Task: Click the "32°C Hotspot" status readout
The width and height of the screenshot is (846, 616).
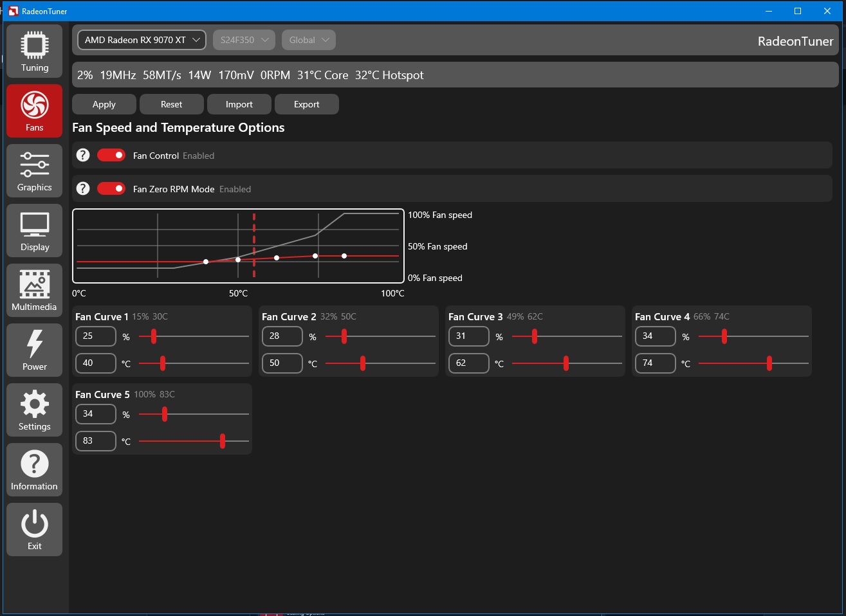Action: pyautogui.click(x=389, y=75)
